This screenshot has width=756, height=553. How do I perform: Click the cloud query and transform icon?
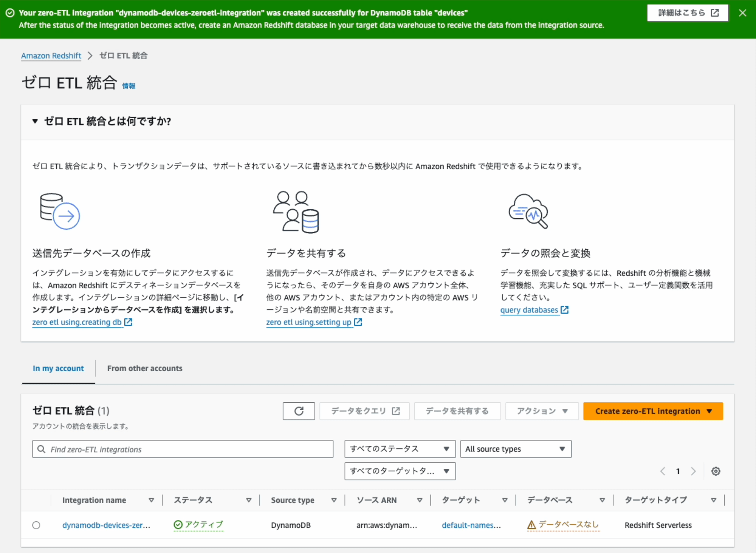528,212
